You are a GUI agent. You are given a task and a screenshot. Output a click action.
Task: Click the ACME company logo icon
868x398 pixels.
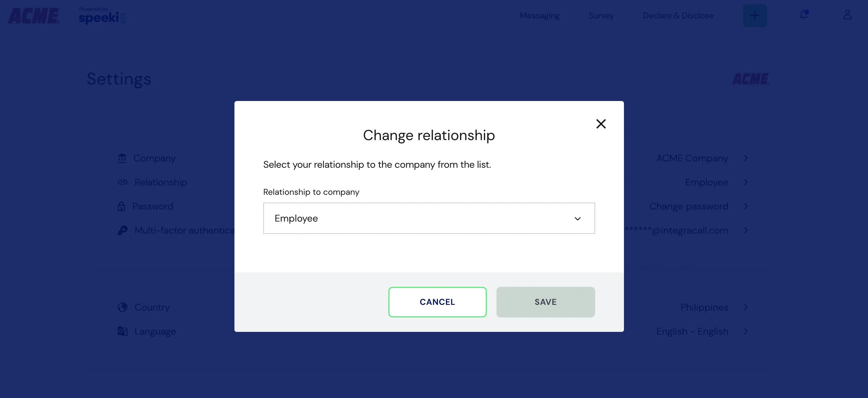tap(34, 16)
